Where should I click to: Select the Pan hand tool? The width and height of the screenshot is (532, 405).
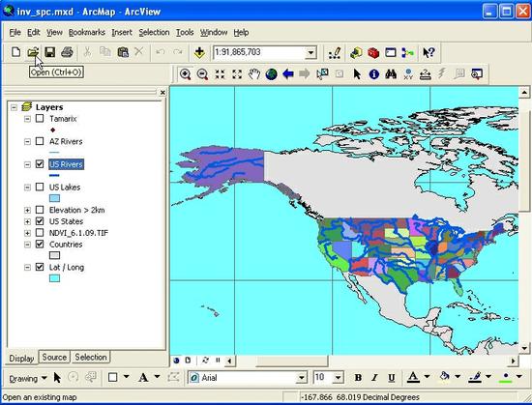click(253, 74)
